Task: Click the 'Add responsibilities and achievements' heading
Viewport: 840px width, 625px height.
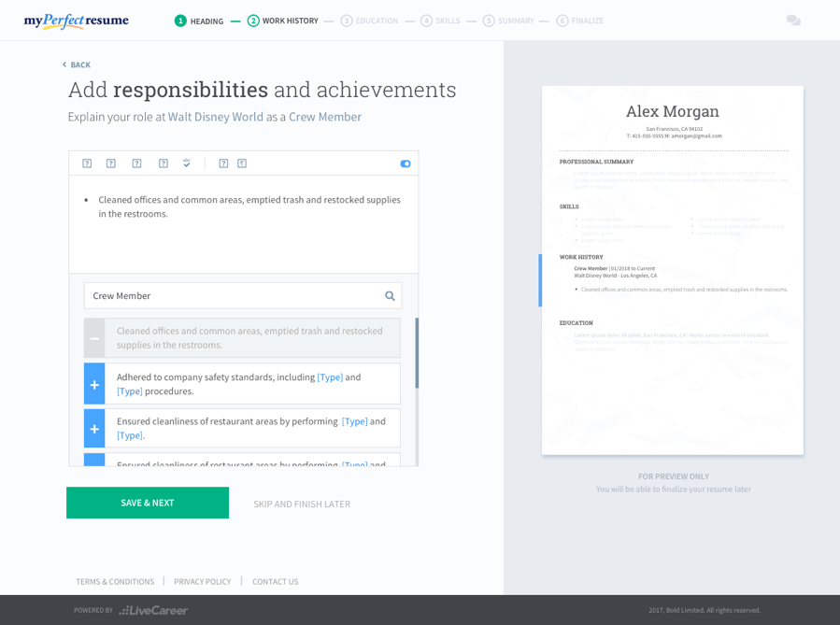Action: (x=262, y=90)
